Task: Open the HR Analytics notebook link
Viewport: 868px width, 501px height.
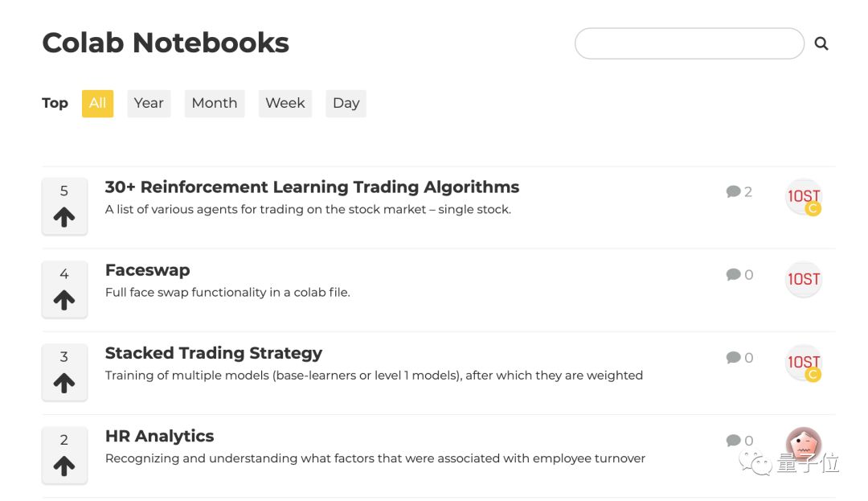Action: 159,436
